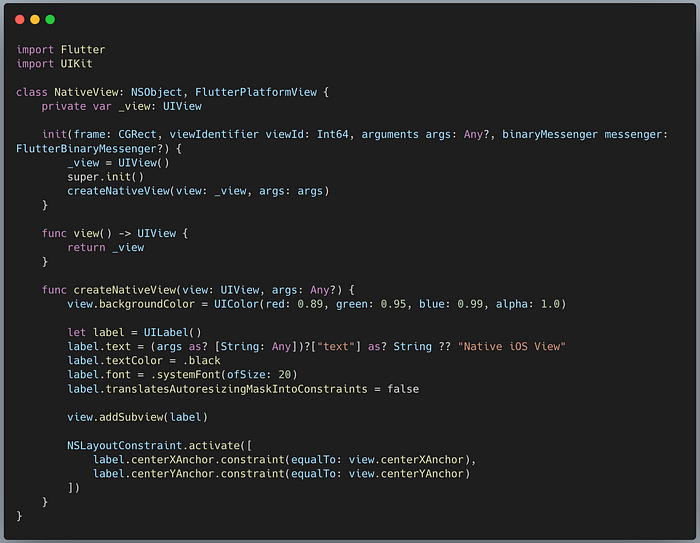Viewport: 700px width, 543px height.
Task: Click 'label.centerYAnchor.constraint' line
Action: [281, 474]
